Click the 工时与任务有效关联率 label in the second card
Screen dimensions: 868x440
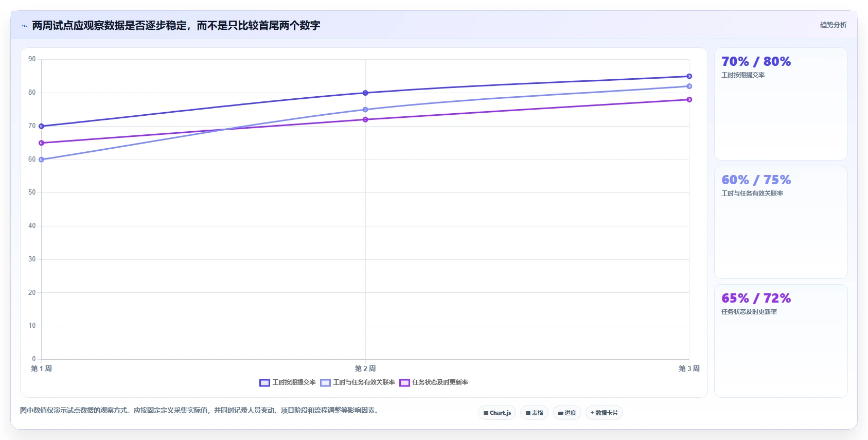pyautogui.click(x=752, y=193)
